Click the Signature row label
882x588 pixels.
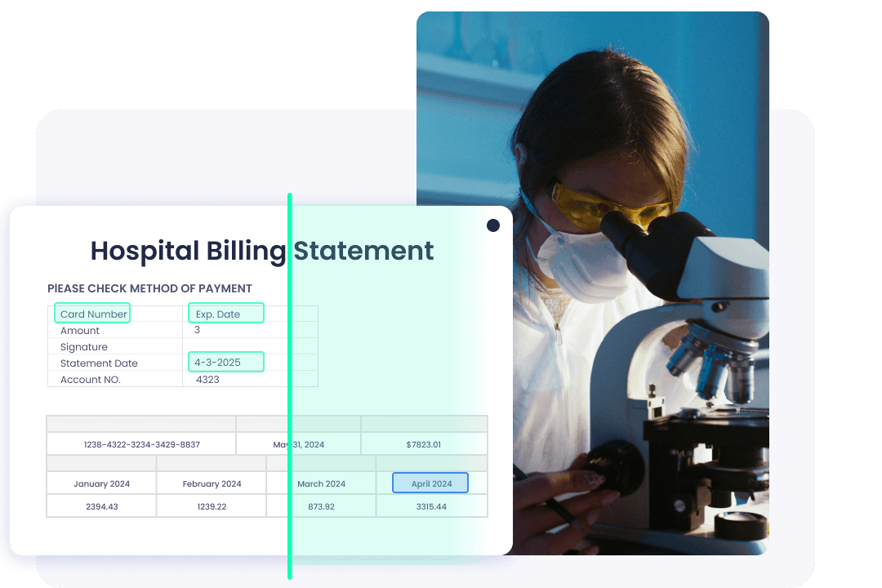pyautogui.click(x=84, y=347)
